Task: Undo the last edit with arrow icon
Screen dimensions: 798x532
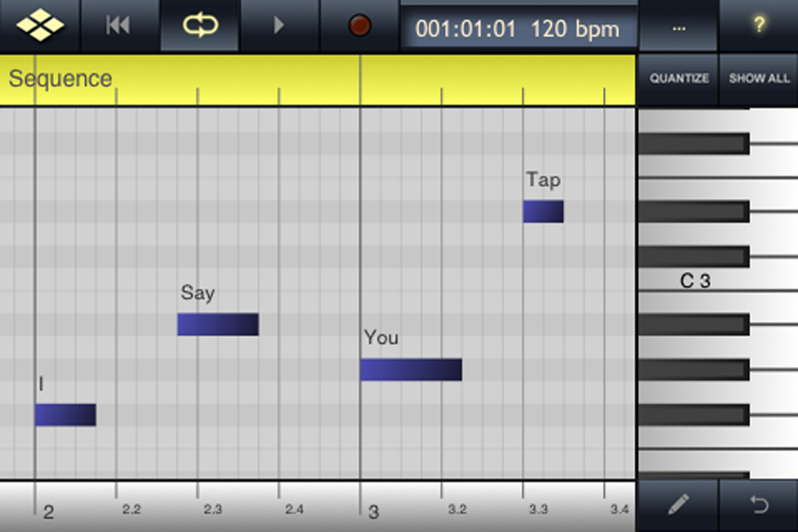Action: 759,505
